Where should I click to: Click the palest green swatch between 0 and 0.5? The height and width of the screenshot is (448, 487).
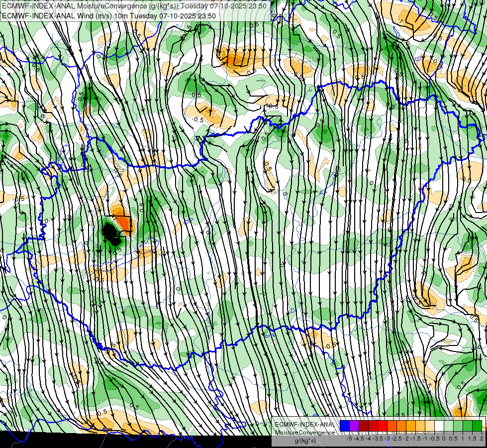449,426
